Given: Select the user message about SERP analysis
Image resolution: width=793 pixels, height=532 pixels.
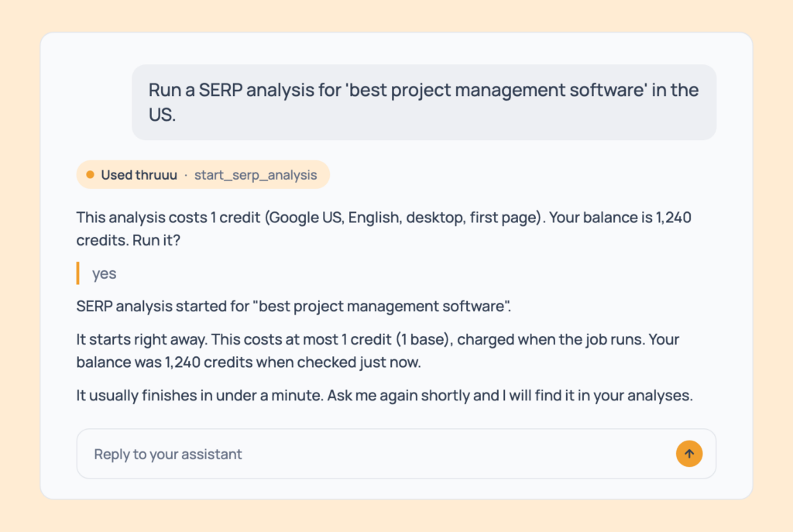Looking at the screenshot, I should [x=424, y=102].
